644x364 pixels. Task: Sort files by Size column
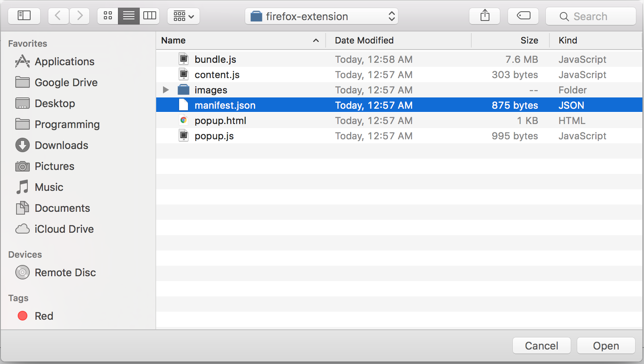510,40
